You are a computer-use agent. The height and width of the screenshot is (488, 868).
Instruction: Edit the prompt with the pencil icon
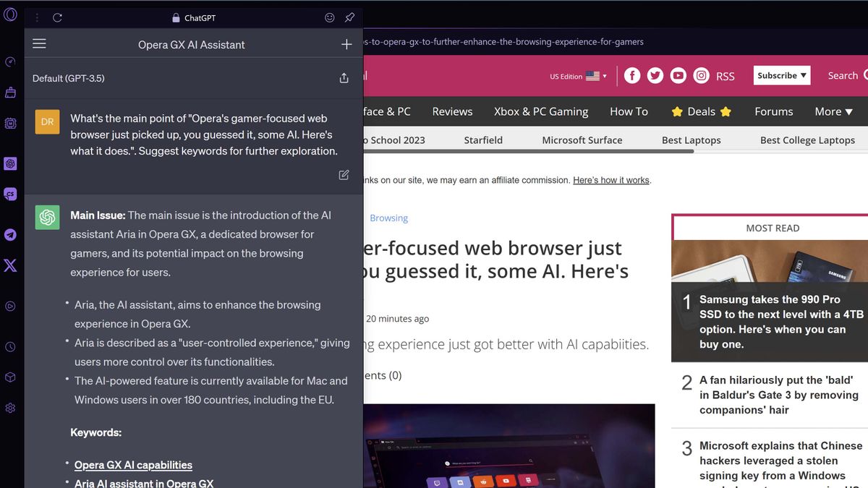coord(344,175)
